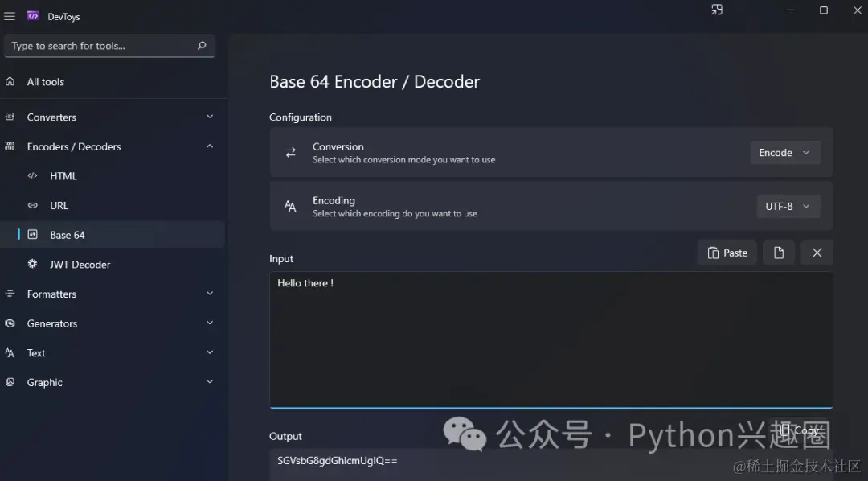Click the Graphic category icon
Viewport: 868px width, 481px height.
[10, 382]
